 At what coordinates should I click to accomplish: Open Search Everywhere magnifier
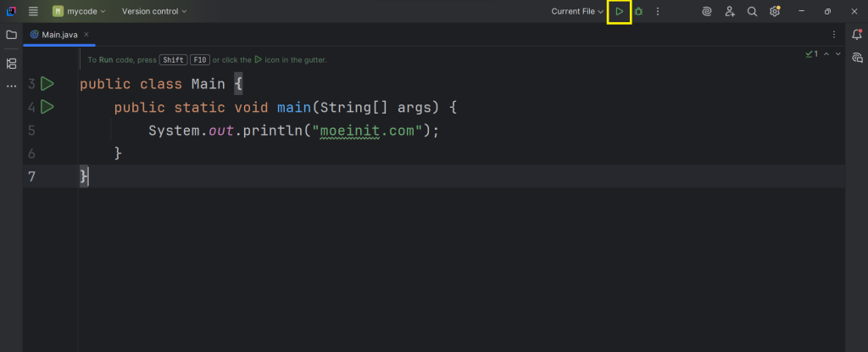tap(752, 11)
